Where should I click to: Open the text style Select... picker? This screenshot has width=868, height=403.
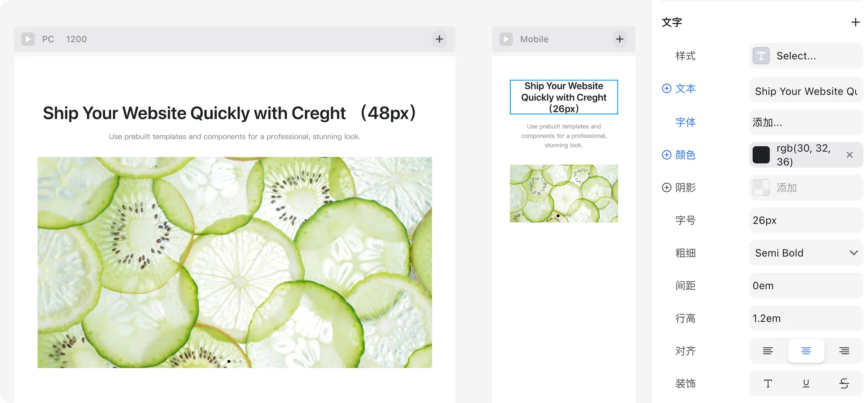click(x=806, y=56)
